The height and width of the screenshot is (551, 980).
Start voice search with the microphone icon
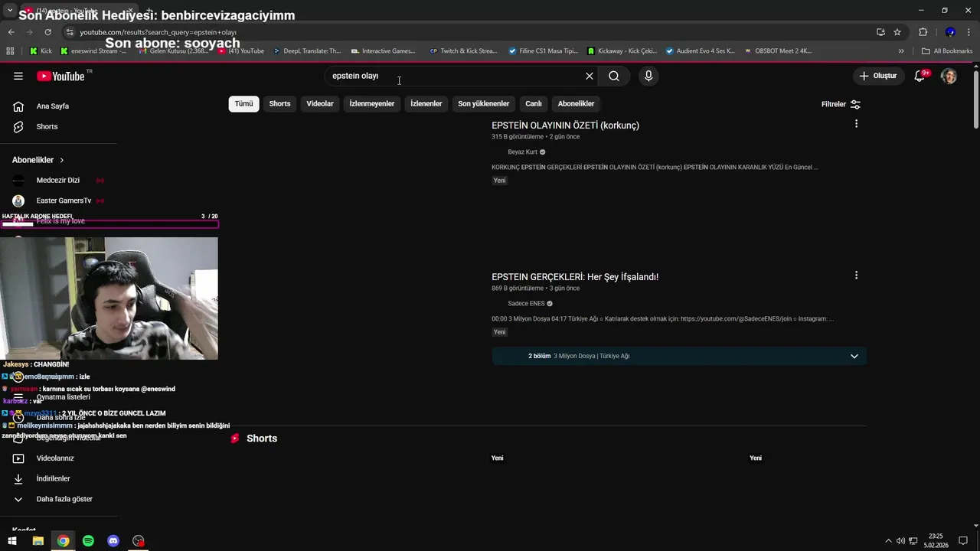coord(648,76)
